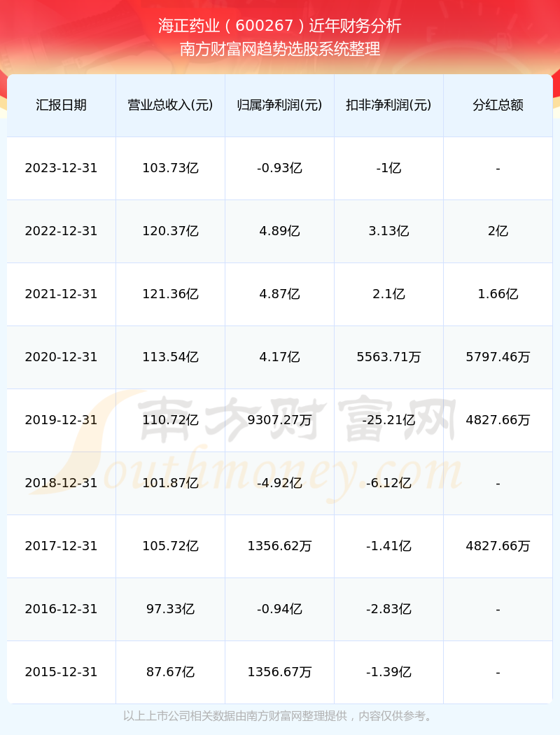This screenshot has width=560, height=735.
Task: Click the date cell 2018-12-31
Action: (62, 483)
